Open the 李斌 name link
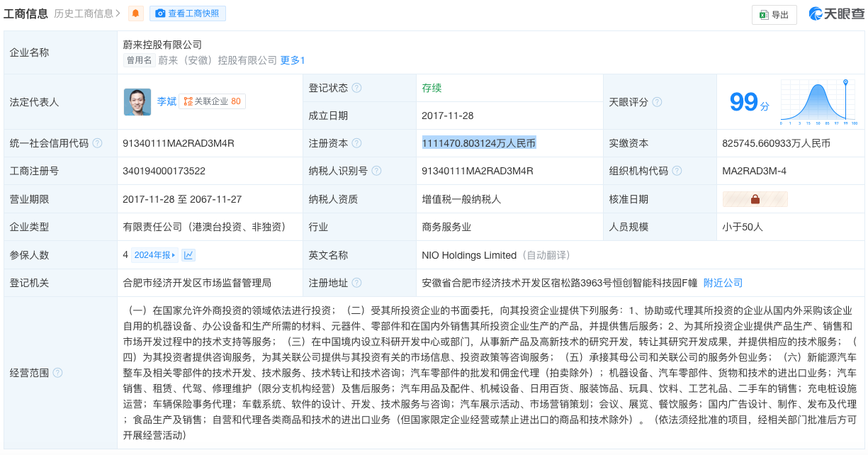Viewport: 868px width, 455px height. (x=167, y=101)
